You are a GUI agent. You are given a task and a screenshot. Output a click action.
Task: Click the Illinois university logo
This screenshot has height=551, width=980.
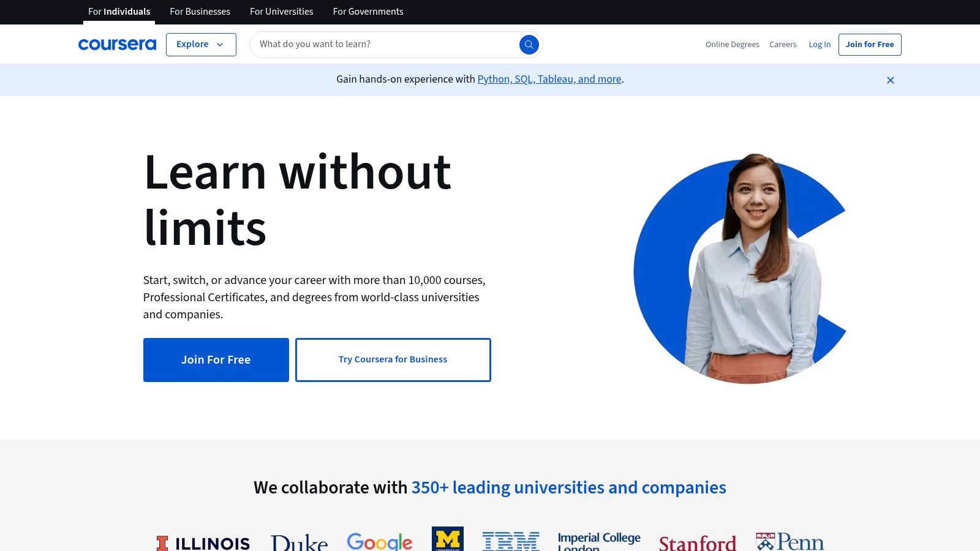point(203,542)
